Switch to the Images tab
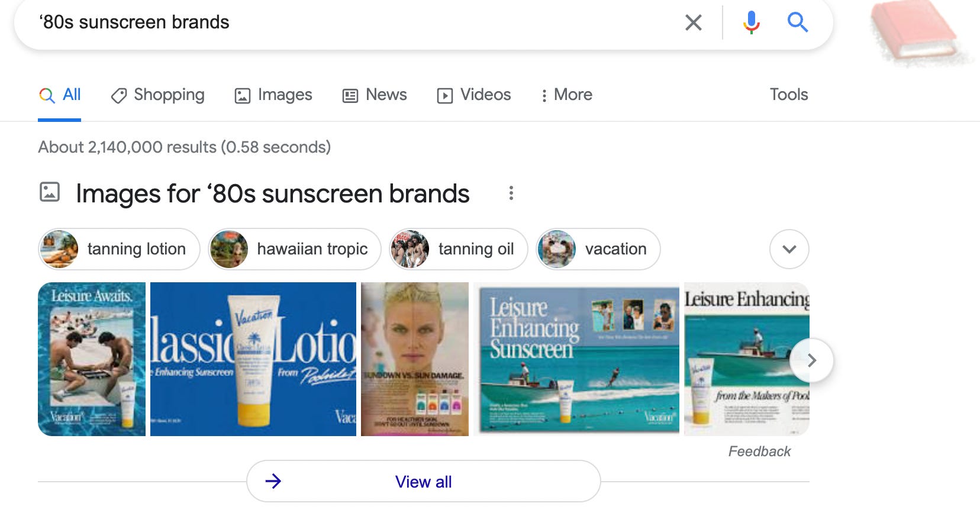980x516 pixels. [x=273, y=95]
